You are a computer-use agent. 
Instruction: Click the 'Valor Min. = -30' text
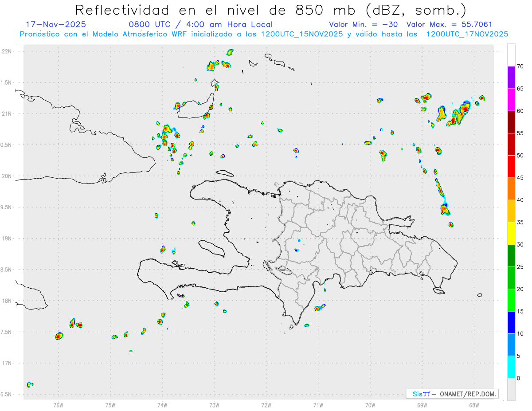coord(364,24)
